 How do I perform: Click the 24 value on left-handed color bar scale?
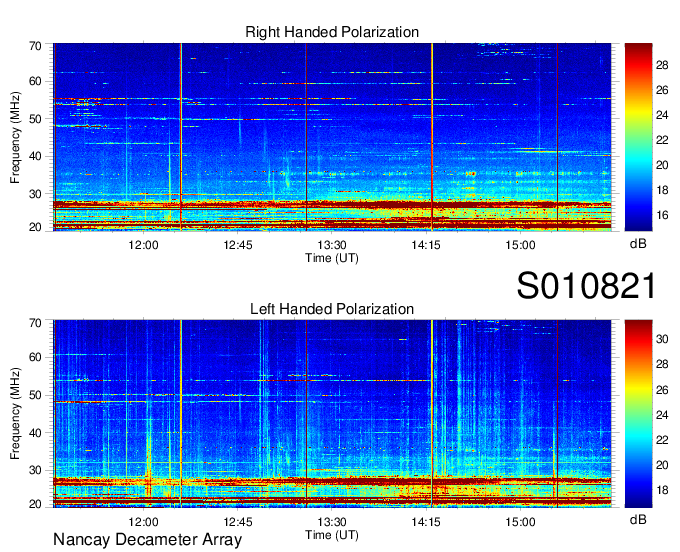click(x=662, y=415)
